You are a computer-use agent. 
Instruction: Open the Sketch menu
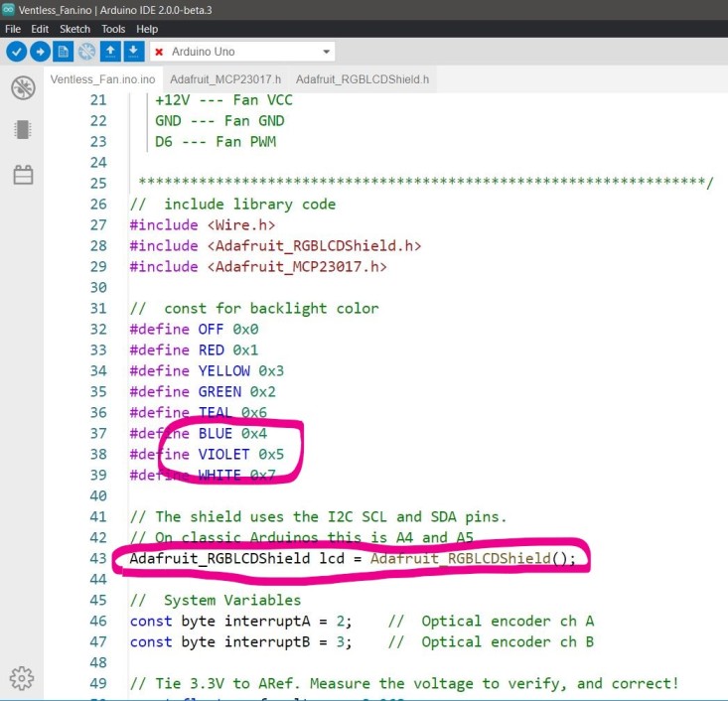tap(74, 29)
